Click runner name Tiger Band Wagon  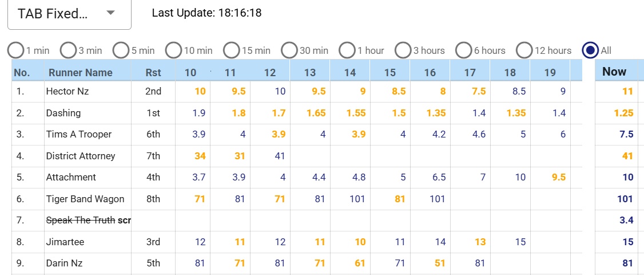coord(85,199)
